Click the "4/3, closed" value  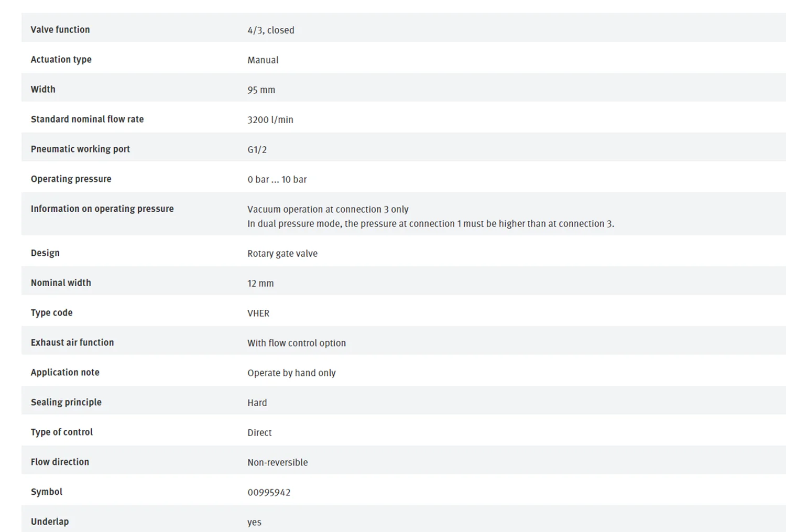(x=270, y=30)
